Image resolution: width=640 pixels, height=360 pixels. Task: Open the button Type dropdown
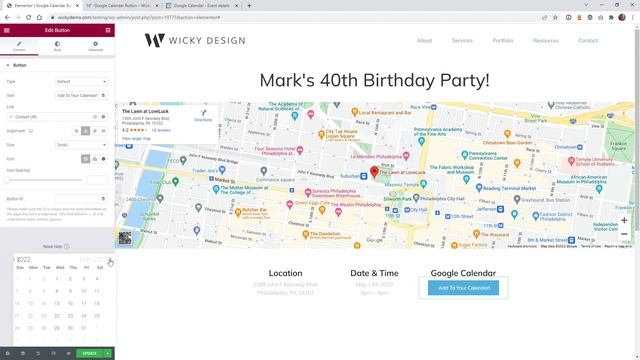(x=81, y=82)
